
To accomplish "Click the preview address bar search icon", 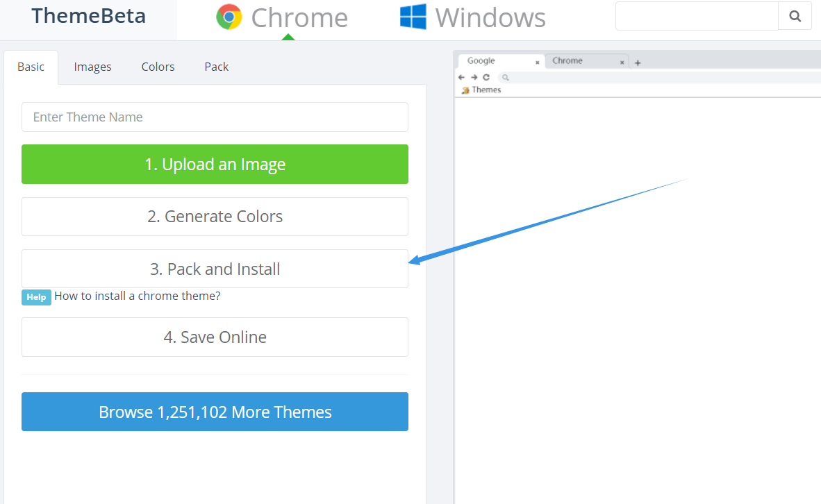I will [x=505, y=78].
